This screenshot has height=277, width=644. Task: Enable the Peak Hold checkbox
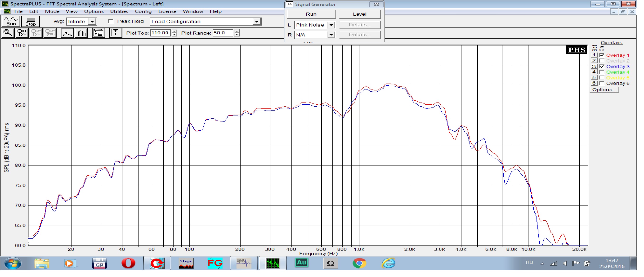point(111,21)
